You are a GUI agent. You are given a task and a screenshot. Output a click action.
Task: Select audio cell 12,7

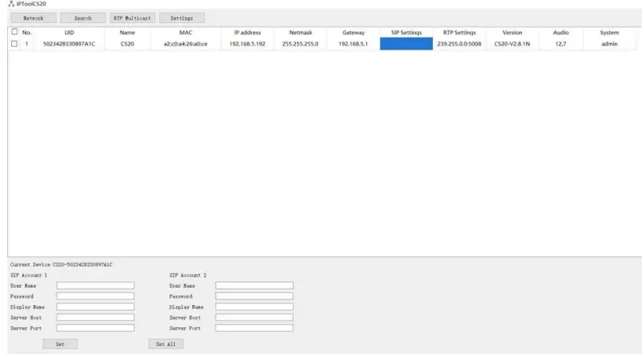[561, 44]
